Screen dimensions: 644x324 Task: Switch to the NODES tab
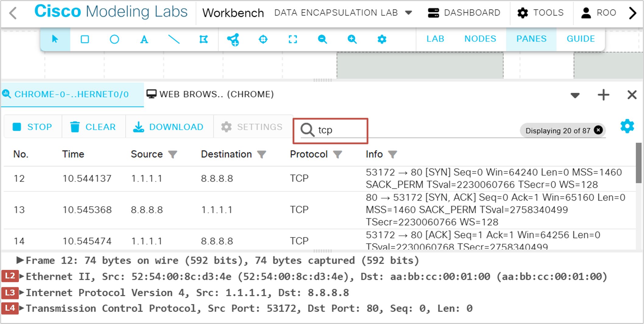point(480,39)
